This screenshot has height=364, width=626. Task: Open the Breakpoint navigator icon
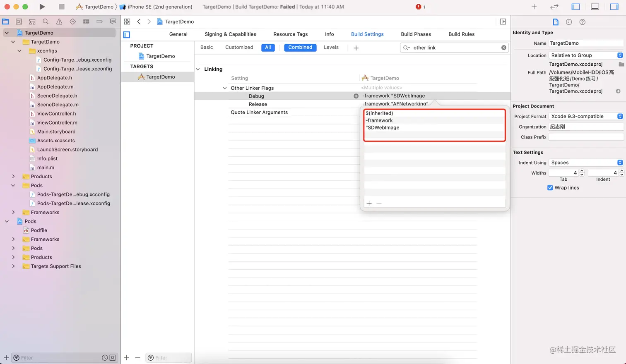pyautogui.click(x=99, y=22)
